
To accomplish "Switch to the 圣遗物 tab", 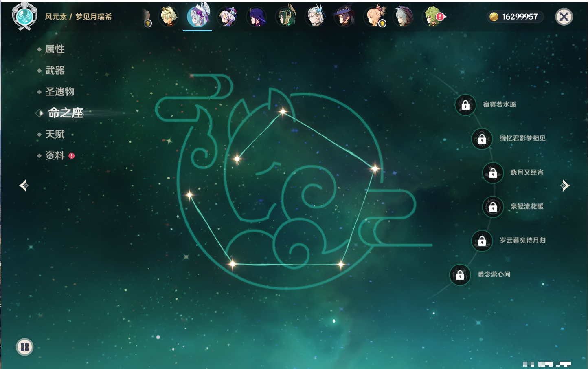I will pos(59,92).
